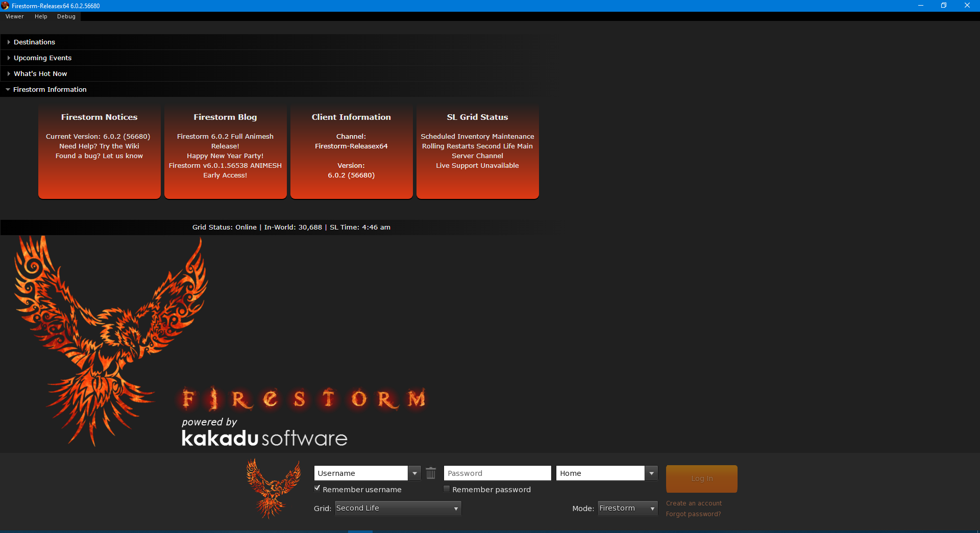The image size is (980, 533).
Task: Click 'Live Support Unavailable' status entry
Action: (477, 166)
